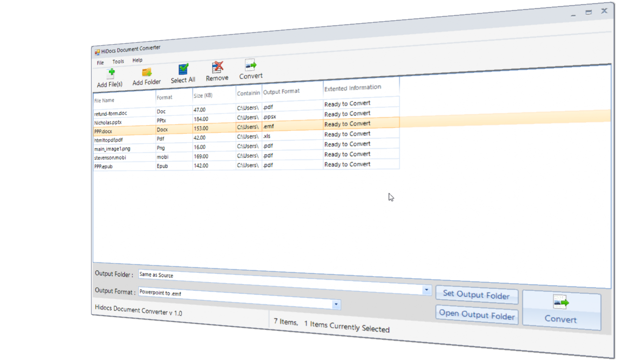Click the File menu icon area to add documents

click(100, 62)
